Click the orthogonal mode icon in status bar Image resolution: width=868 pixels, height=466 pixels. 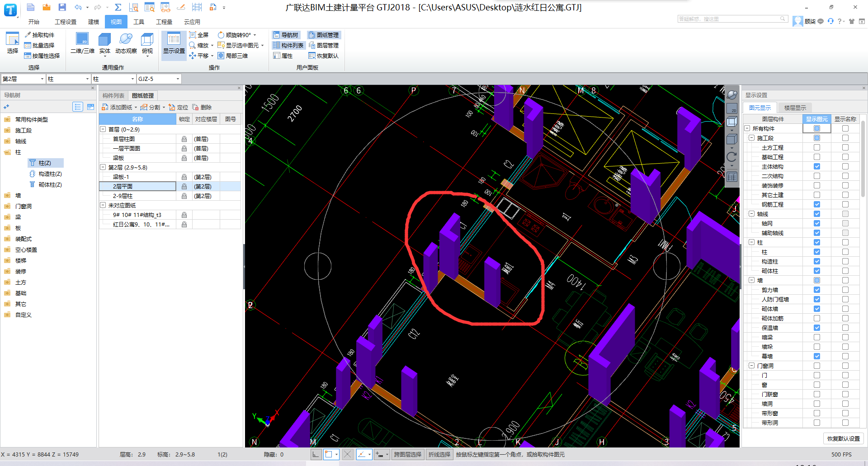[x=316, y=454]
